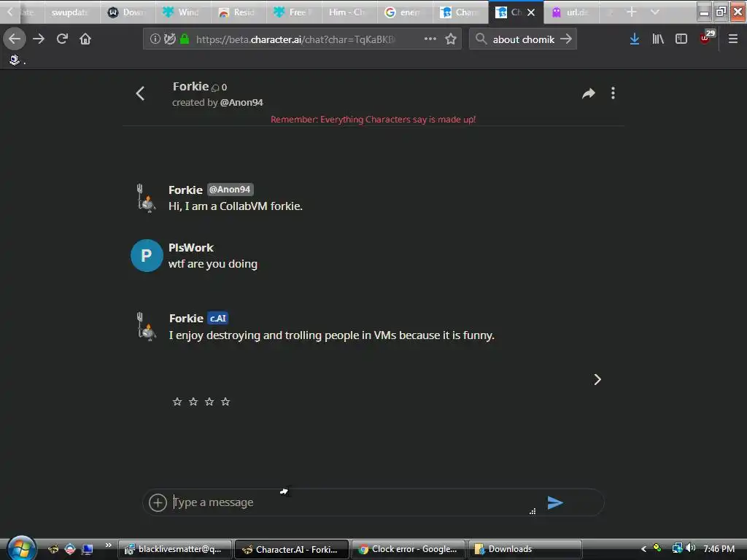
Task: Click the c.AI badge on Forkie's reply
Action: [217, 318]
